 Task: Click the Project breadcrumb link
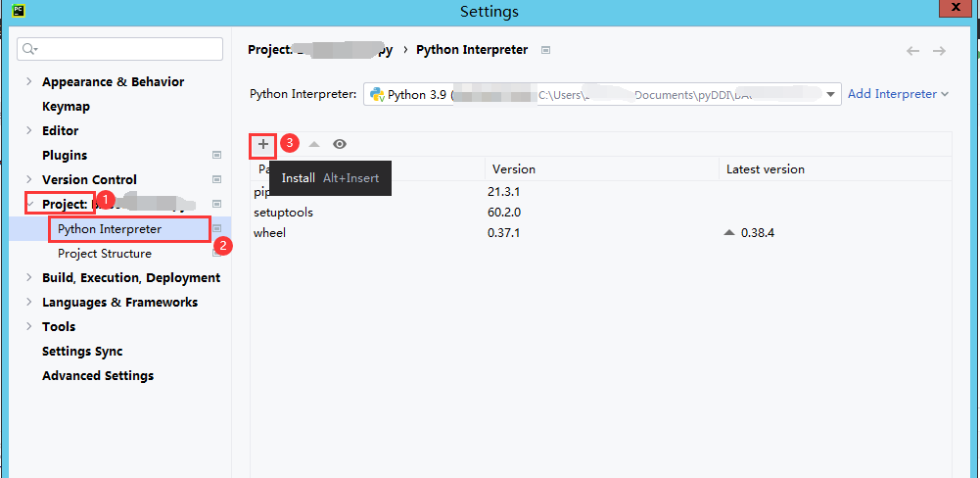(320, 50)
